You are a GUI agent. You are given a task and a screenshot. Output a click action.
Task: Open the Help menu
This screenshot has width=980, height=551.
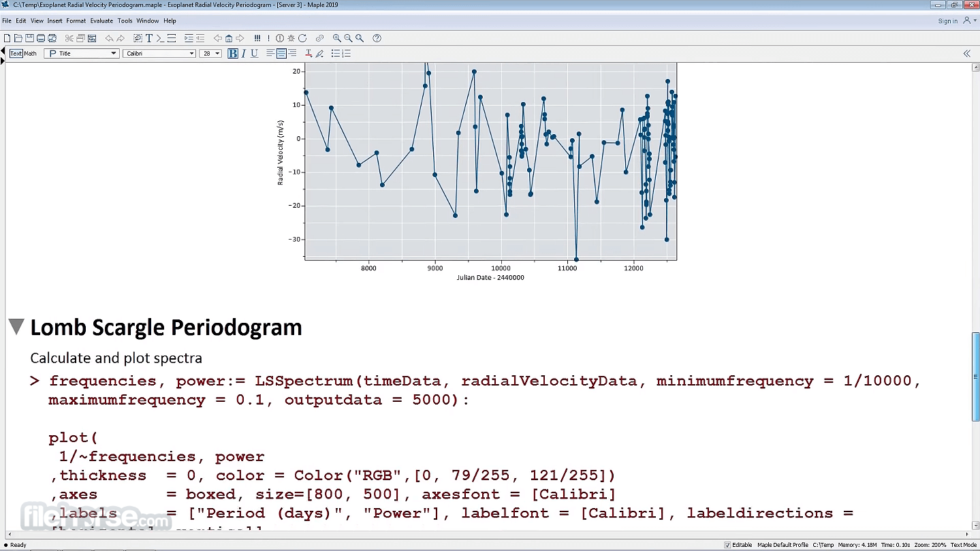[170, 21]
